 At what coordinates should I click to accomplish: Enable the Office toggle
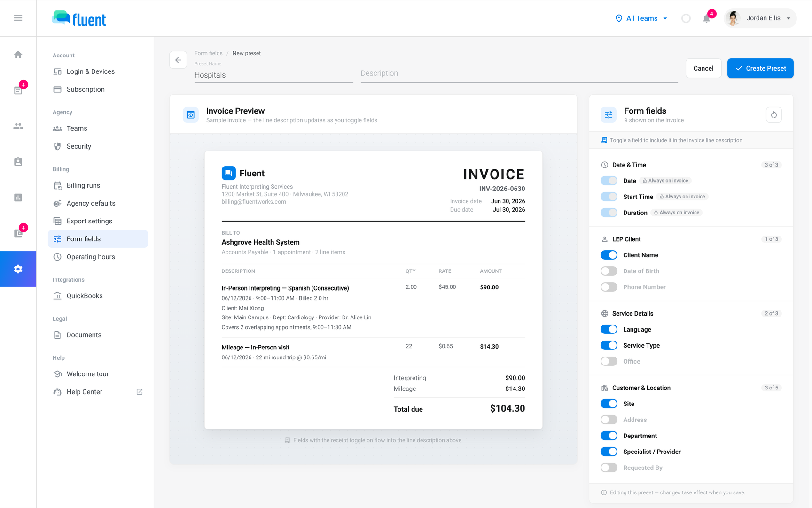pos(609,361)
